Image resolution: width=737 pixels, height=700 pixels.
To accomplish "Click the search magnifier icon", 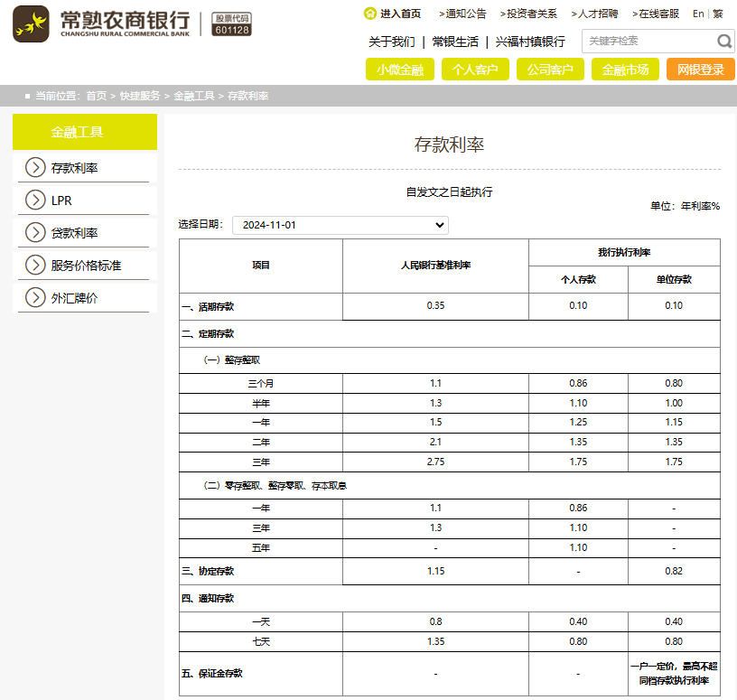I will click(x=723, y=42).
